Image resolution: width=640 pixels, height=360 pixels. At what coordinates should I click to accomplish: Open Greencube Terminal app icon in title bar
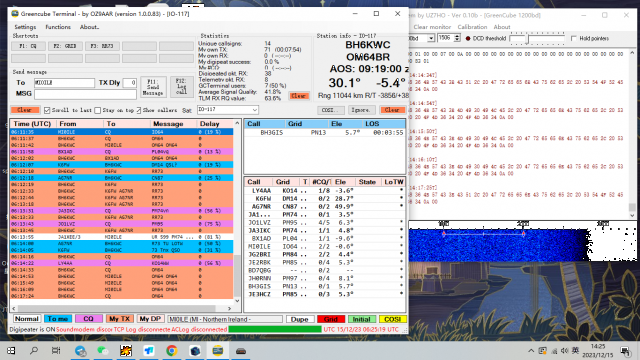tap(15, 14)
